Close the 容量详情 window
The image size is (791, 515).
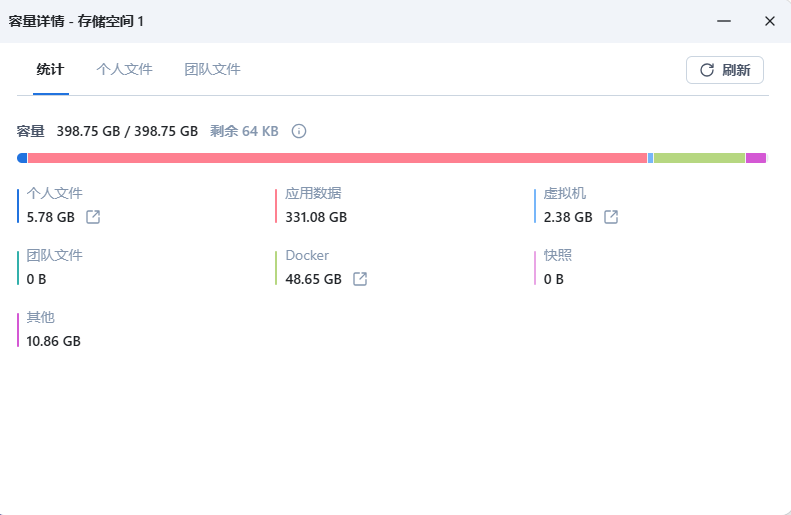coord(769,21)
